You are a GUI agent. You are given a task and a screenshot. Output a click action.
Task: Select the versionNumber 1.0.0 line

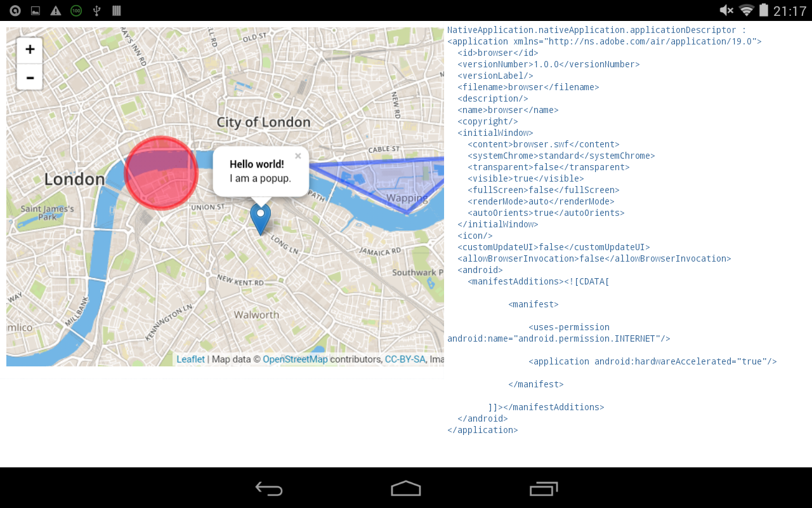(x=549, y=64)
